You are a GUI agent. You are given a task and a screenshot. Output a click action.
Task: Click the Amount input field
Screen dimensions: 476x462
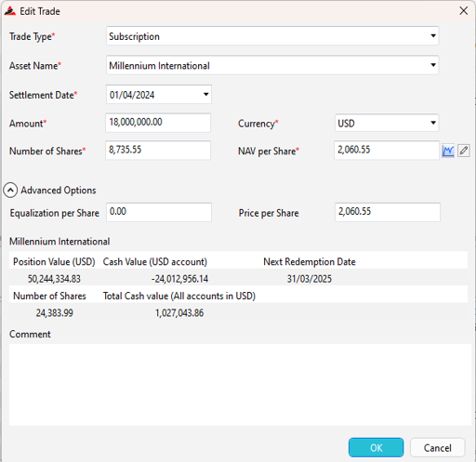[158, 123]
